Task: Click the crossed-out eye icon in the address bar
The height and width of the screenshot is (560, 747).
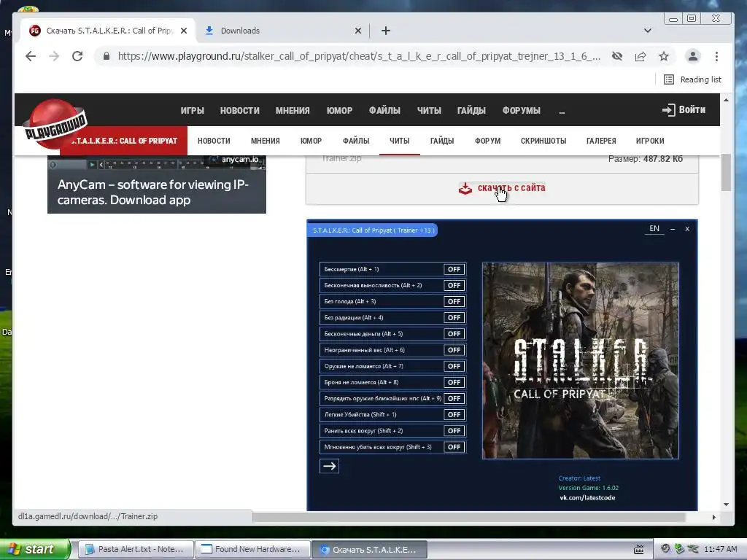Action: pyautogui.click(x=617, y=56)
